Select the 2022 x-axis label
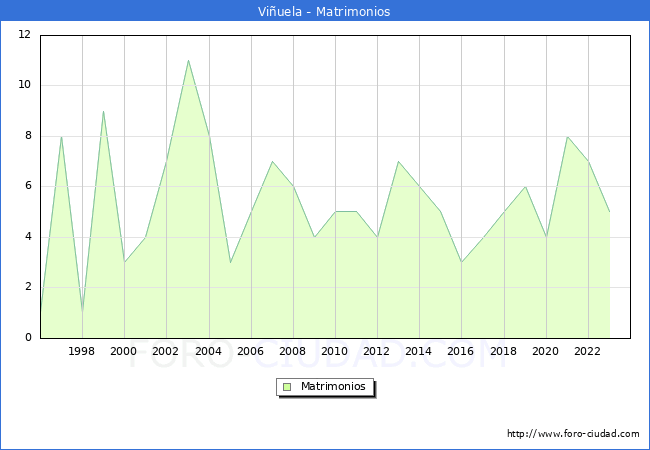This screenshot has width=650, height=450. click(x=587, y=351)
